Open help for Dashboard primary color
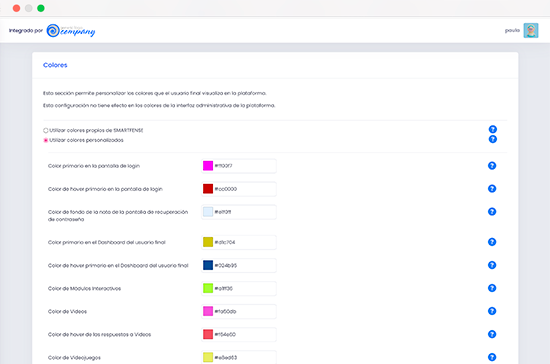The image size is (550, 364). click(492, 242)
